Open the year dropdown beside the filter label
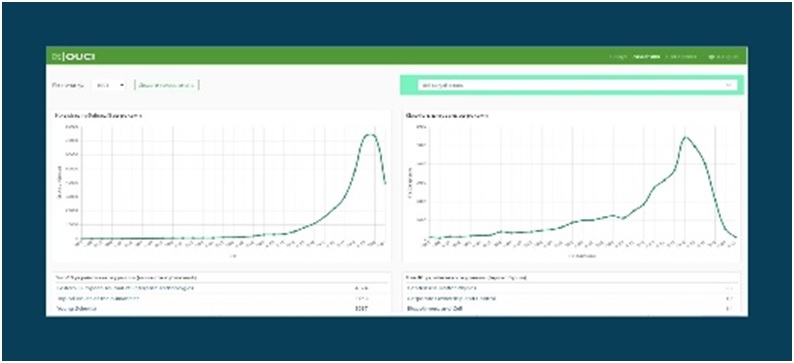Screen dimensions: 794x363 point(110,86)
